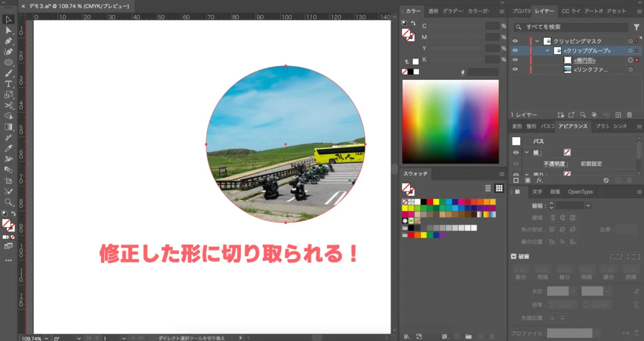Click Locate Object magnifier in Layers panel
The height and width of the screenshot is (341, 644).
(583, 115)
